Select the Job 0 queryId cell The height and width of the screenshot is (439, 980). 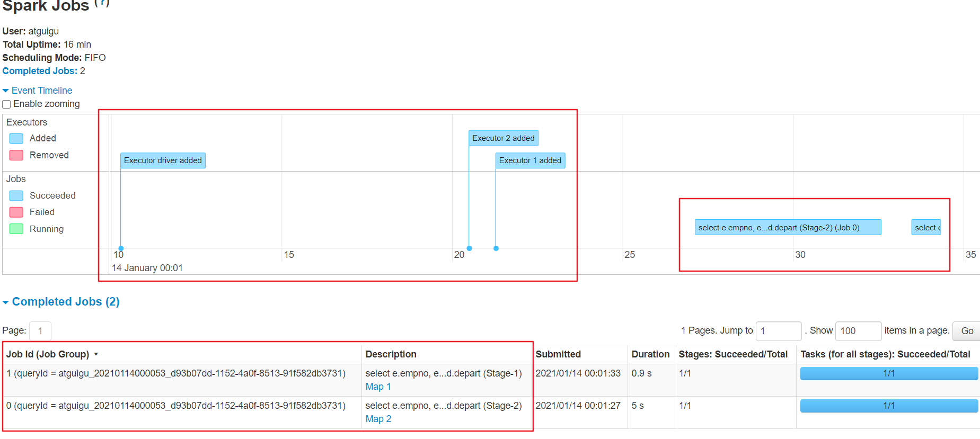tap(176, 406)
